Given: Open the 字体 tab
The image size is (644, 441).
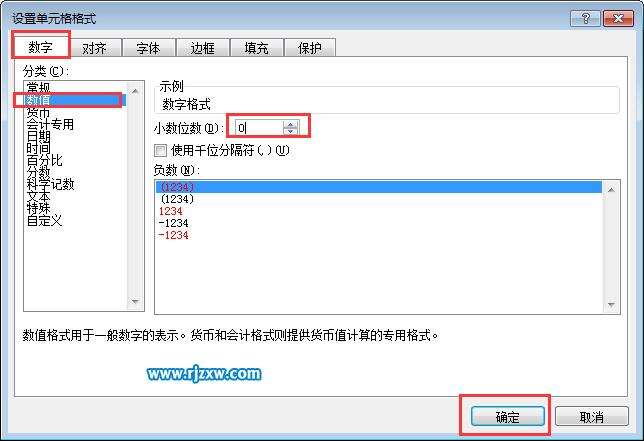Looking at the screenshot, I should pos(148,48).
